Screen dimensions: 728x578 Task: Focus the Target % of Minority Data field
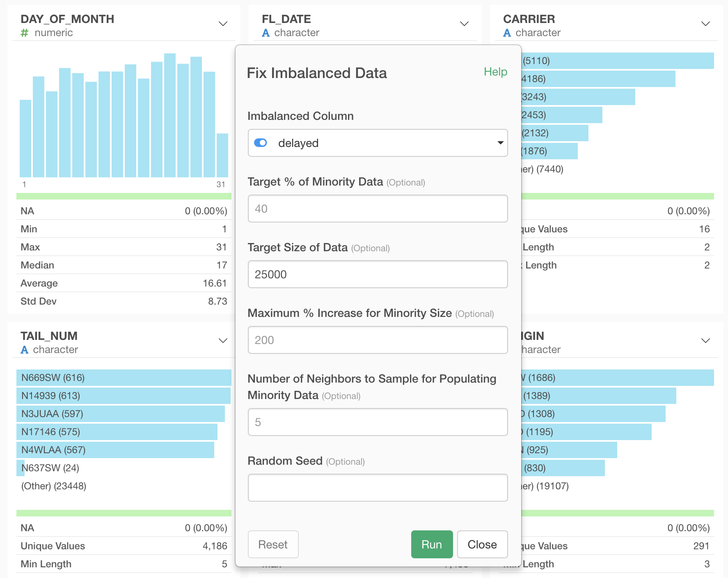(x=378, y=209)
